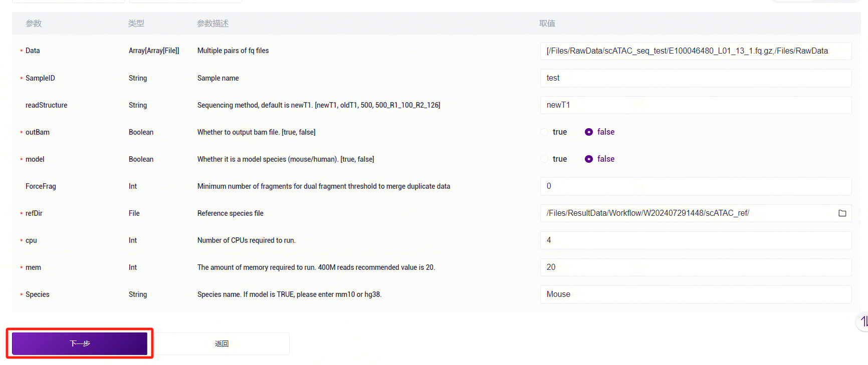
Task: Click 'Multiple pairs of fq files' description
Action: tap(233, 51)
